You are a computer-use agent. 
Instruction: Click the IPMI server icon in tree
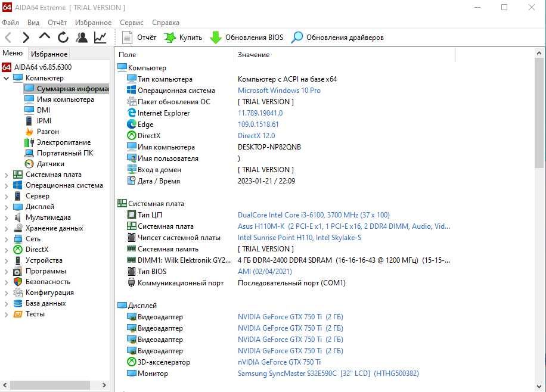(x=29, y=121)
